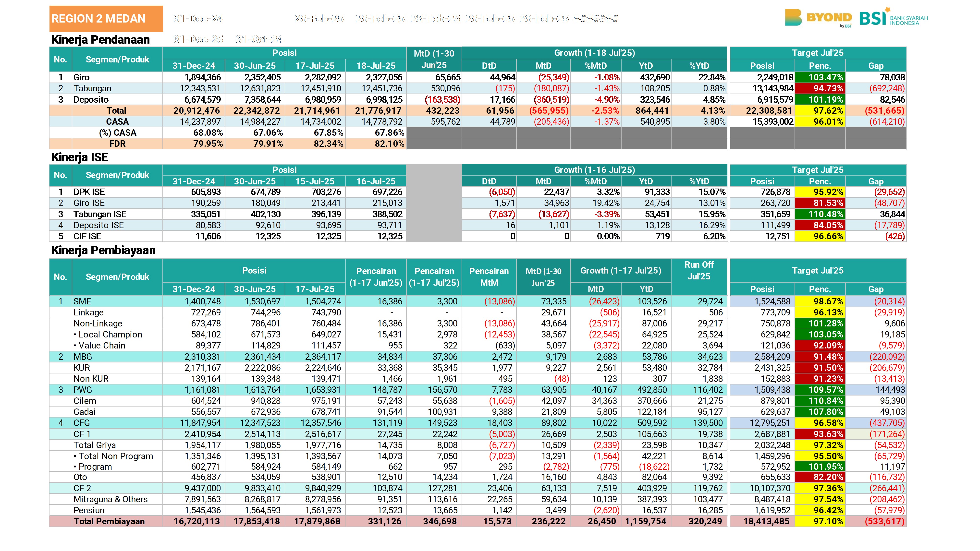980x551 pixels.
Task: Select the Giro ISE row label
Action: pos(89,203)
